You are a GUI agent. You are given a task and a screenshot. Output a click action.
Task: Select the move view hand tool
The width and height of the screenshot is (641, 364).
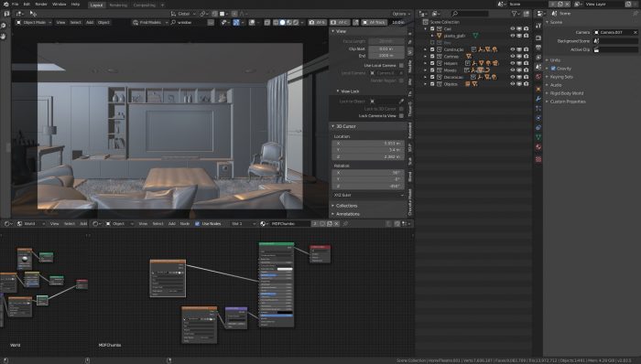[4, 37]
